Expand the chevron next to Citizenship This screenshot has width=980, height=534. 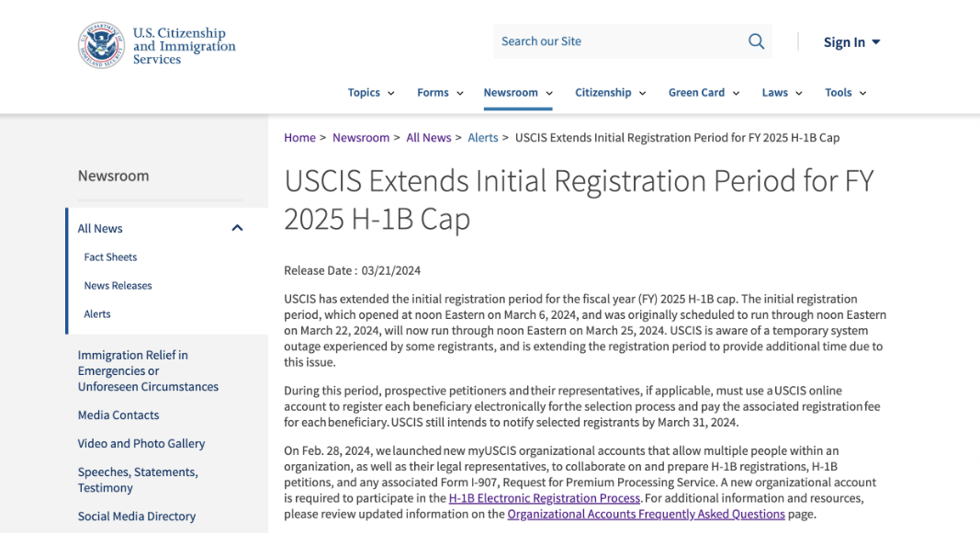pyautogui.click(x=643, y=93)
